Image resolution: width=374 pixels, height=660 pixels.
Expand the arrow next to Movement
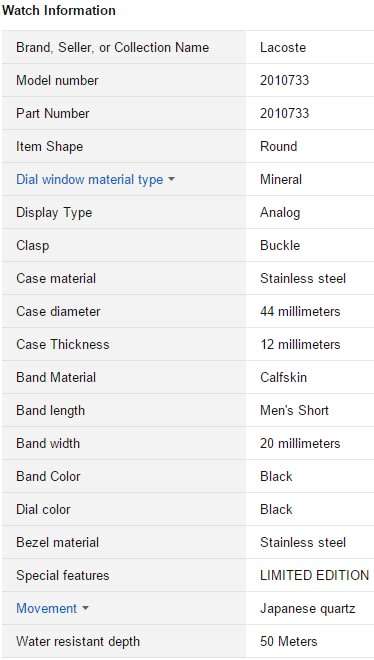[85, 608]
